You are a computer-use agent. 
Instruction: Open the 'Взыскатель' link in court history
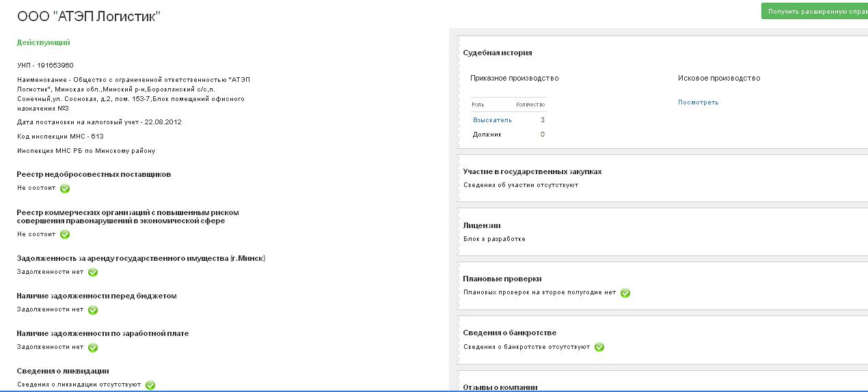(492, 120)
